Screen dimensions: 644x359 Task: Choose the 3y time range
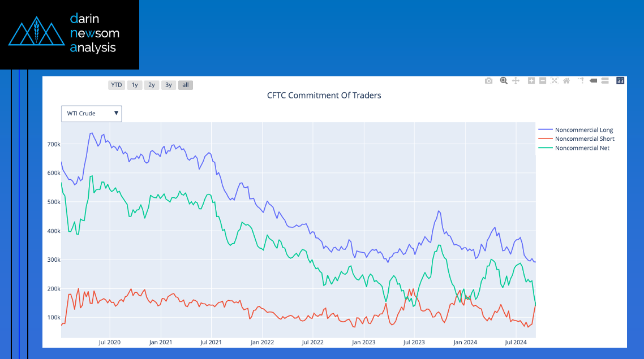tap(168, 85)
